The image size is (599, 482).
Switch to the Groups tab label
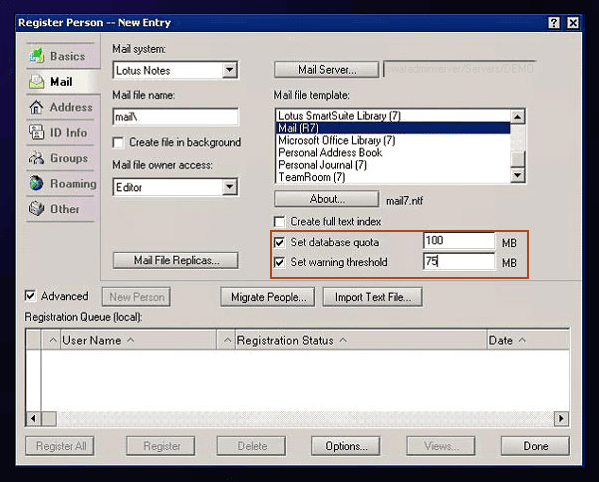(x=69, y=158)
